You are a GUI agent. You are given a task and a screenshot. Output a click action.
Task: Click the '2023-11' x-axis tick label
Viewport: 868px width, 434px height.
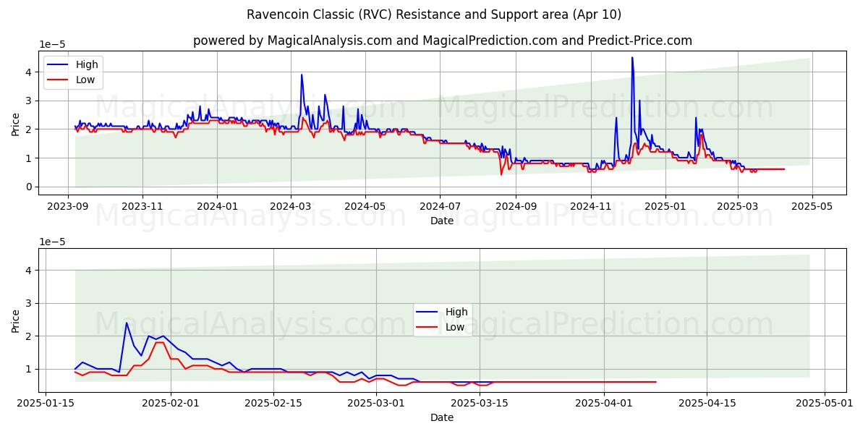click(142, 206)
